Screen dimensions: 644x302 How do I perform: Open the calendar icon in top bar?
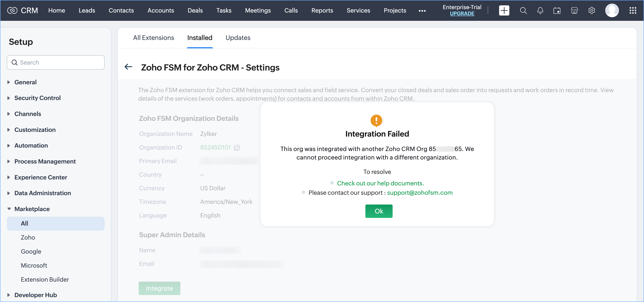pyautogui.click(x=557, y=10)
